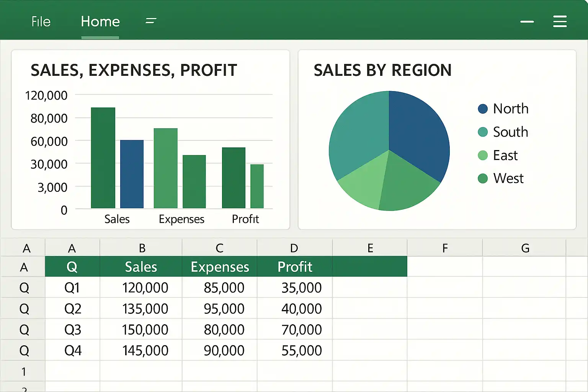Click the Expenses header cell in table
The image size is (588, 392).
tap(220, 267)
